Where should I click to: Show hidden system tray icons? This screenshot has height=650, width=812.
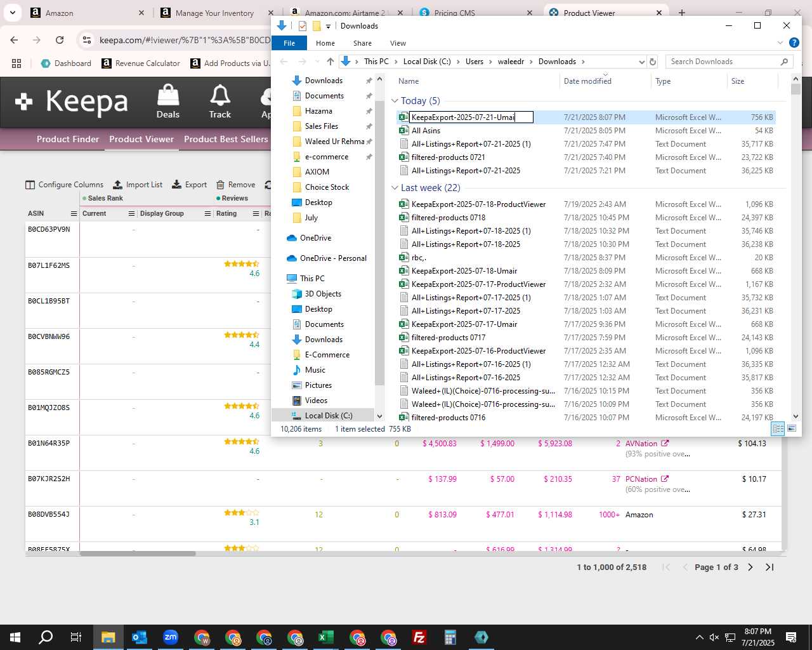pos(699,637)
